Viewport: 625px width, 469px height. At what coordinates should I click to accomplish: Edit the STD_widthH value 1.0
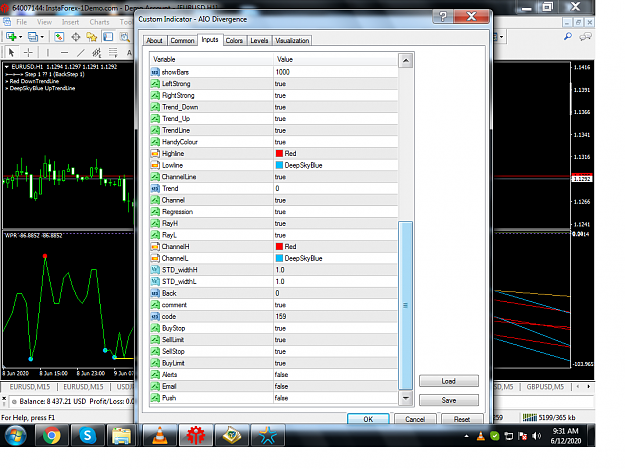336,270
